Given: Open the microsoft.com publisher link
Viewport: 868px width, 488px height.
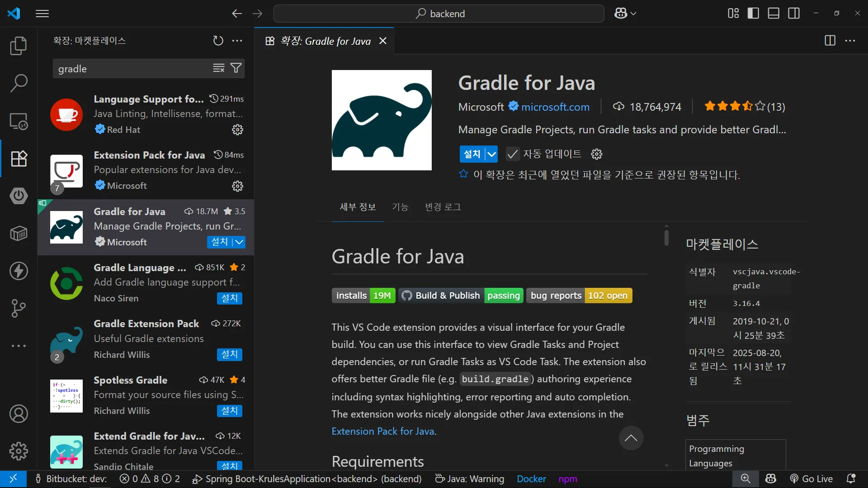Looking at the screenshot, I should [x=555, y=107].
